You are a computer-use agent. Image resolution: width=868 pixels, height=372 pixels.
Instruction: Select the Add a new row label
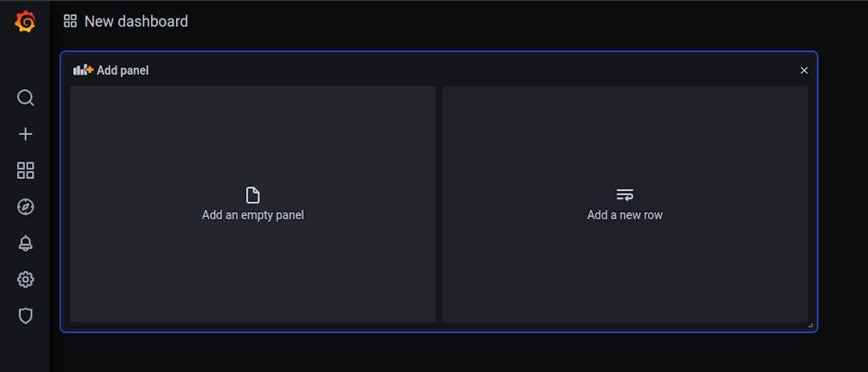[x=624, y=215]
